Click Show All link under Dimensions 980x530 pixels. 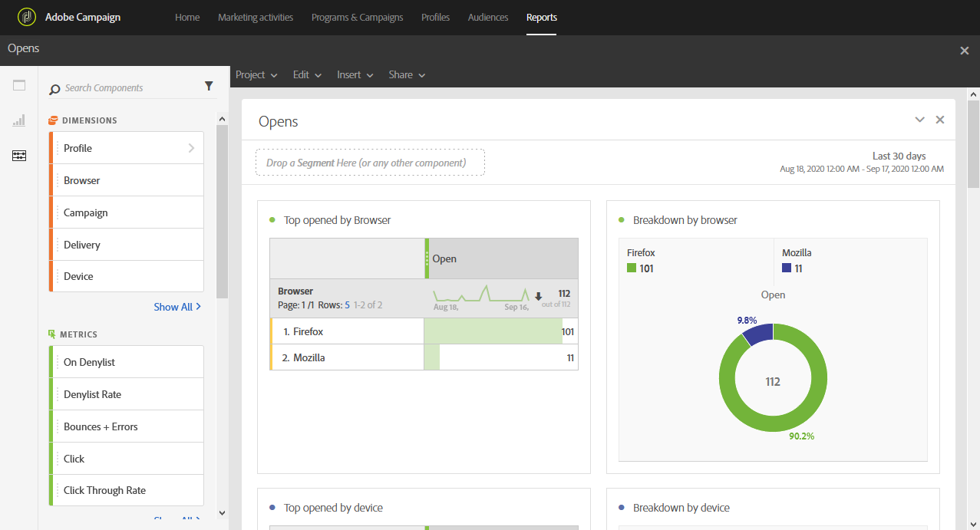(x=177, y=307)
